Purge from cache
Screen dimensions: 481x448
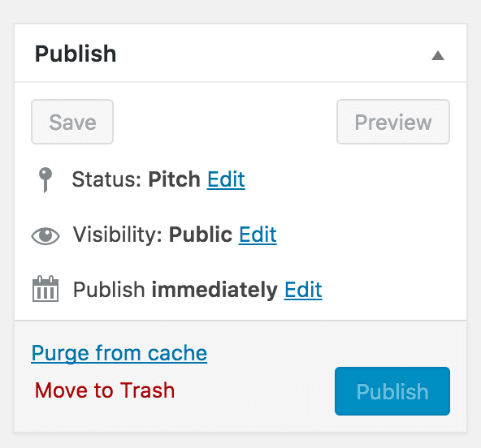[119, 353]
